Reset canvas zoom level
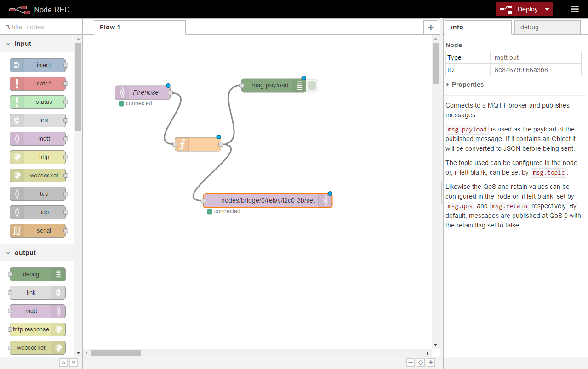 coord(421,363)
